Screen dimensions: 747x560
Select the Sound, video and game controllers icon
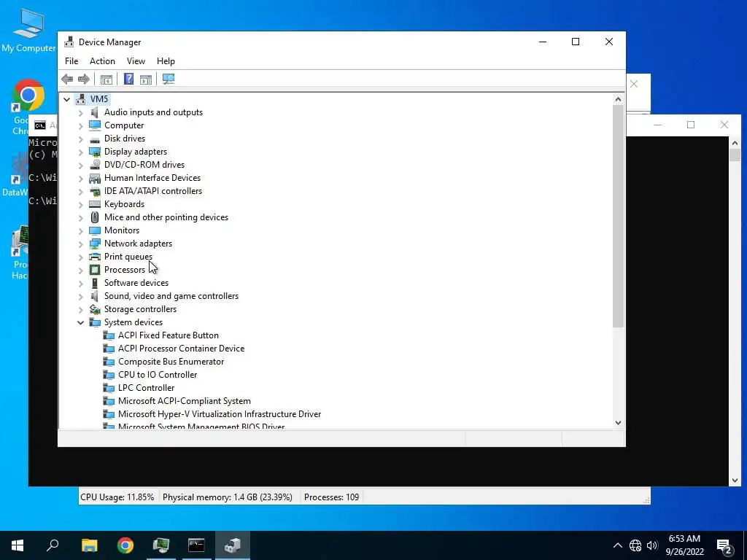pos(95,296)
